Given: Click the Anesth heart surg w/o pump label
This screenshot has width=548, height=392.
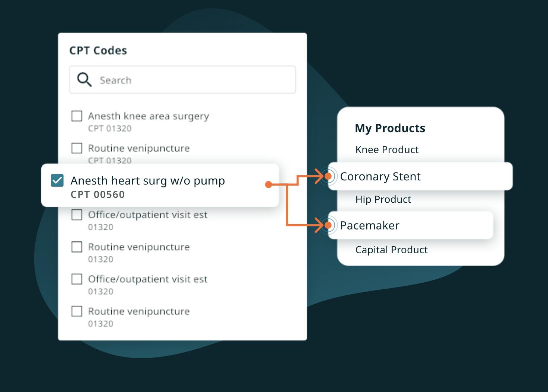Looking at the screenshot, I should coord(148,181).
